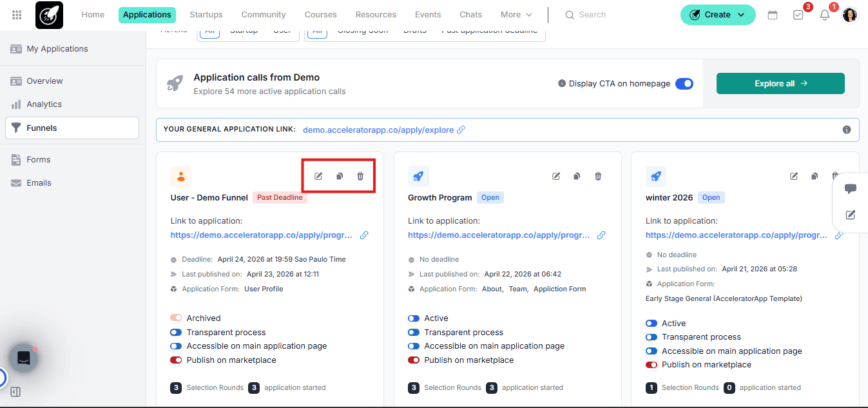Click the Growth Program title
Image resolution: width=868 pixels, height=408 pixels.
click(440, 198)
